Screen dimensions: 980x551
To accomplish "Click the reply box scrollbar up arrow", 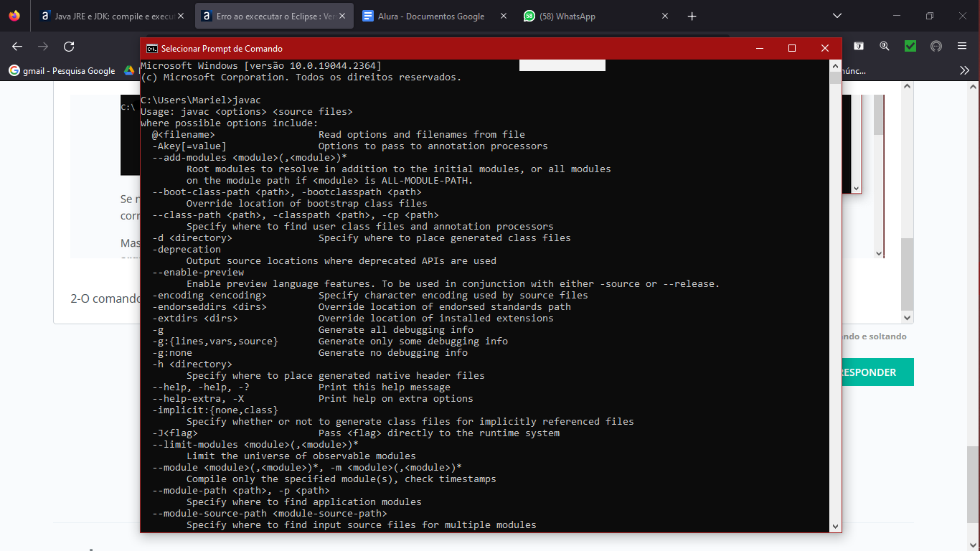I will tap(908, 87).
